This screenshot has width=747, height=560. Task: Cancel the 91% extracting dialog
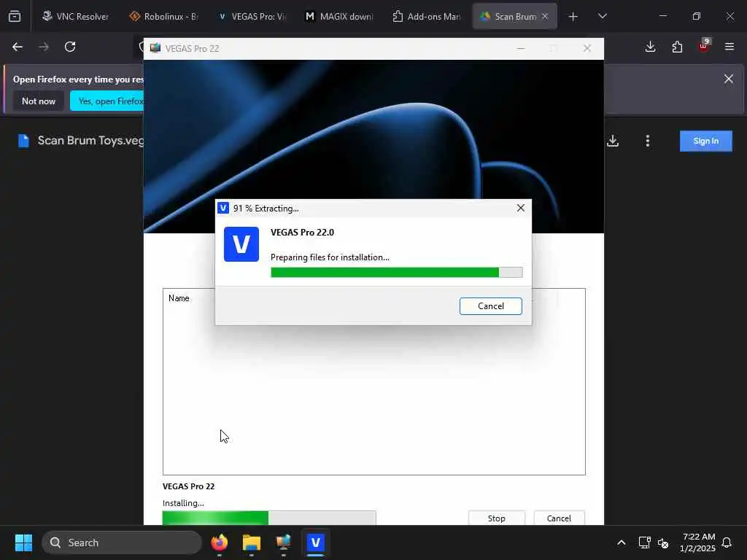[x=490, y=306]
